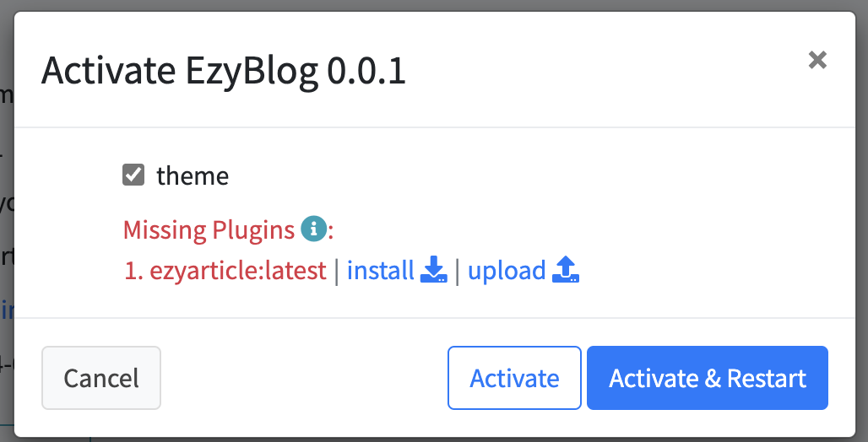Click the theme checkbox label text
This screenshot has width=868, height=442.
point(192,176)
